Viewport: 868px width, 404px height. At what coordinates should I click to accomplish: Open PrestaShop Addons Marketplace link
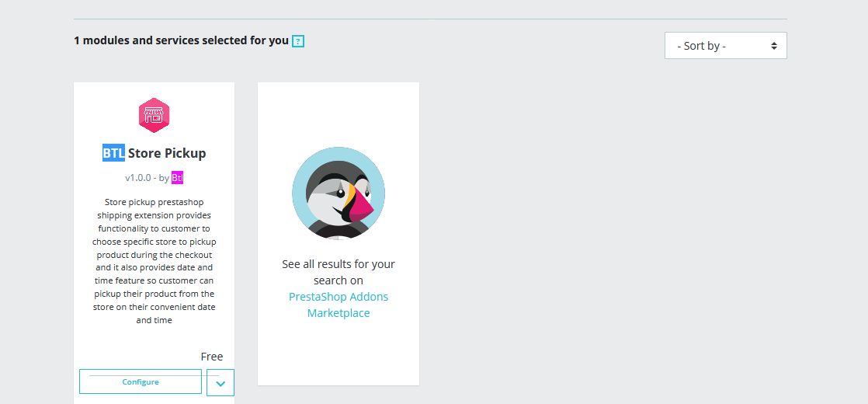(339, 305)
